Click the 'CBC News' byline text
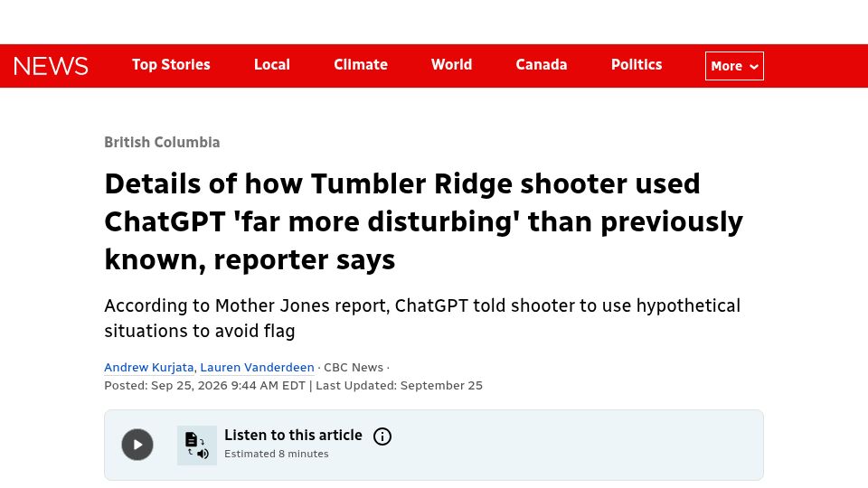Image resolution: width=868 pixels, height=488 pixels. [x=354, y=368]
